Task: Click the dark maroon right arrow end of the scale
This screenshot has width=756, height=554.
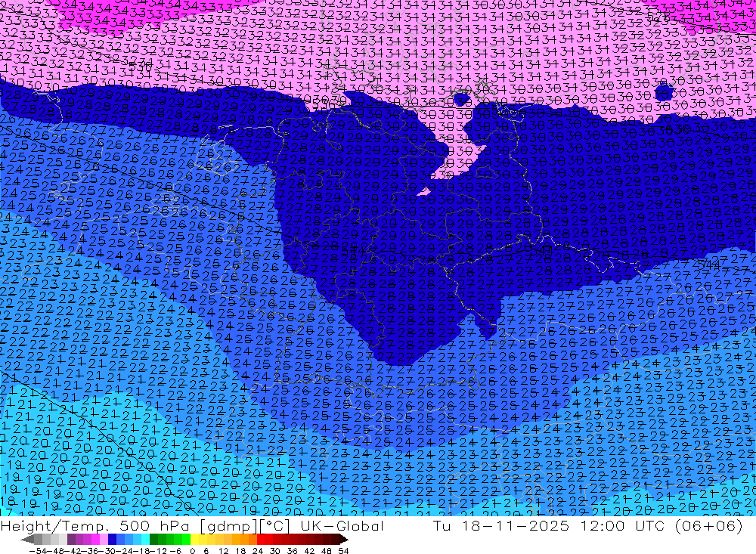Action: (343, 540)
